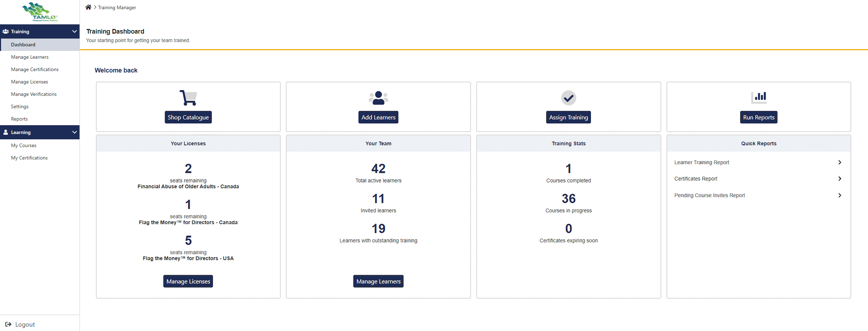Click the Learning sidebar person icon
Viewport: 868px width, 331px height.
(6, 132)
